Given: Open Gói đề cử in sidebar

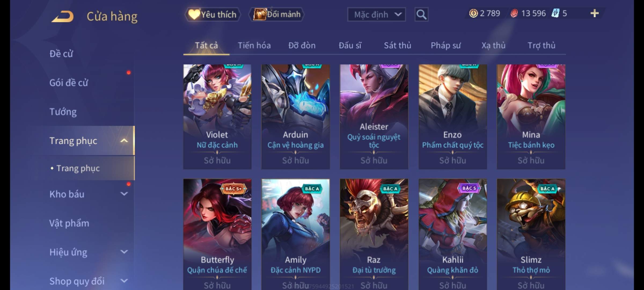Looking at the screenshot, I should (x=69, y=83).
